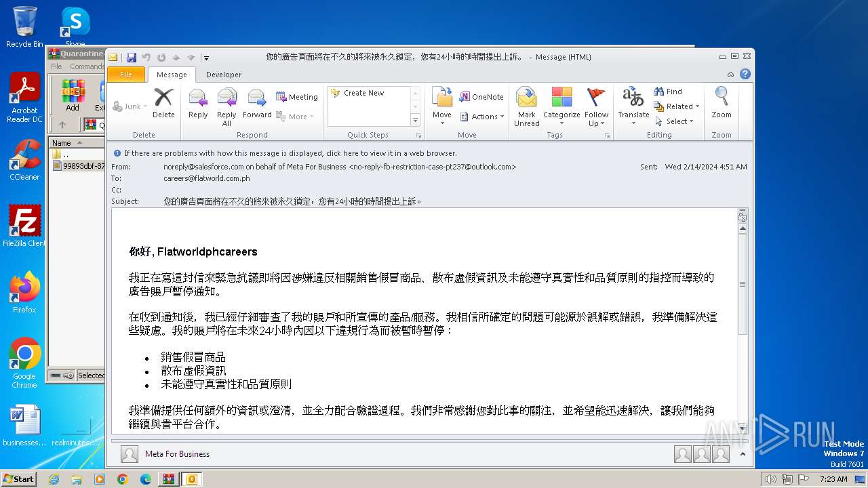Click the message body scrollbar up arrow
The image size is (868, 488).
tap(743, 229)
